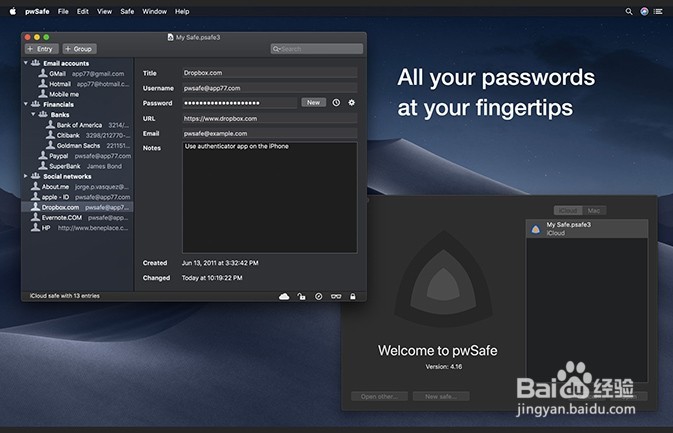Select the Hotmail entry
The width and height of the screenshot is (673, 433).
point(77,84)
